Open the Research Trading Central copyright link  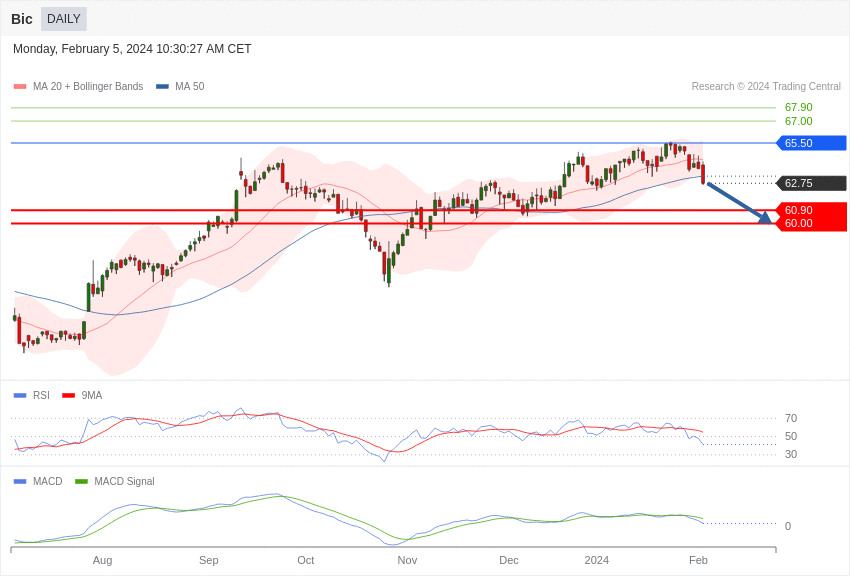click(766, 87)
